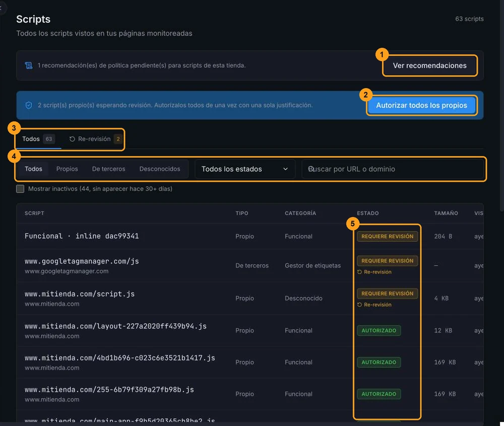The height and width of the screenshot is (426, 504).
Task: Filter scripts by Desconocidos
Action: [160, 169]
